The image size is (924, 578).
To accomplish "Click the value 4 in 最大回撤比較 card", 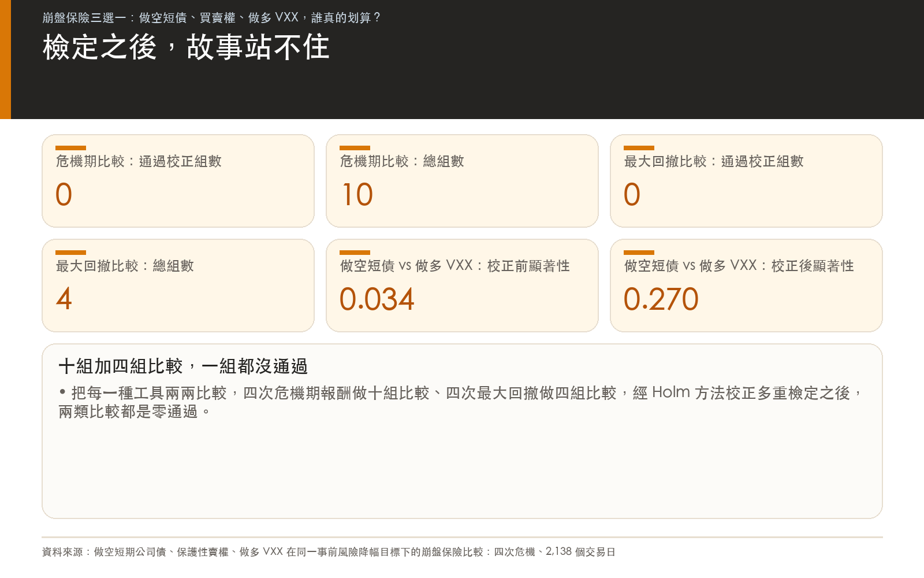I will 64,299.
